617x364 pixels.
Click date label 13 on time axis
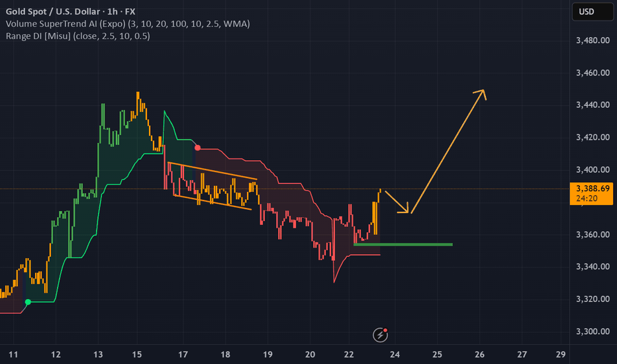(98, 355)
